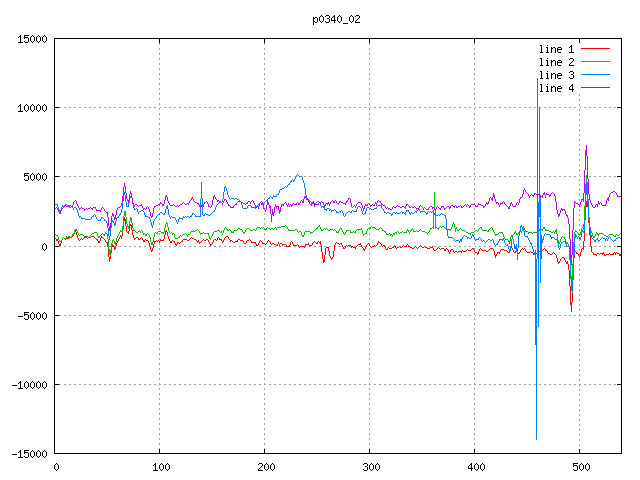Click the blue line 3 legend sample
640x480 pixels.
(595, 75)
